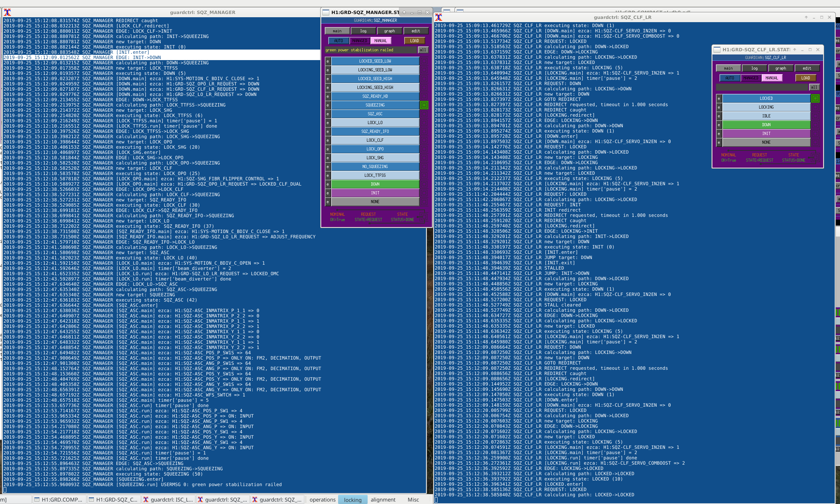Click the roll-up arrow on H1:GRD-SQZ_MANAGER title bar
The height and width of the screenshot is (504, 840).
pyautogui.click(x=404, y=12)
